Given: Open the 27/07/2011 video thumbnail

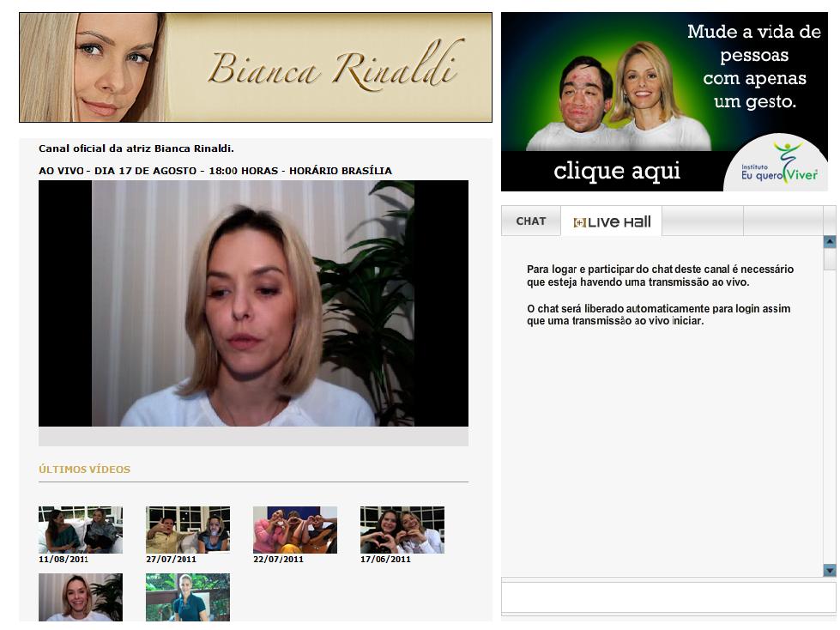Looking at the screenshot, I should 187,530.
